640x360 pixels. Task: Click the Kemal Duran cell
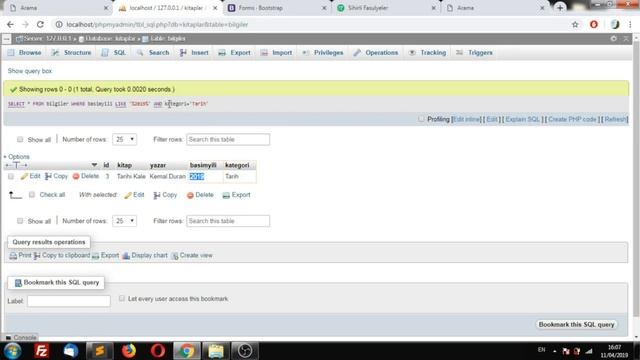pyautogui.click(x=168, y=176)
